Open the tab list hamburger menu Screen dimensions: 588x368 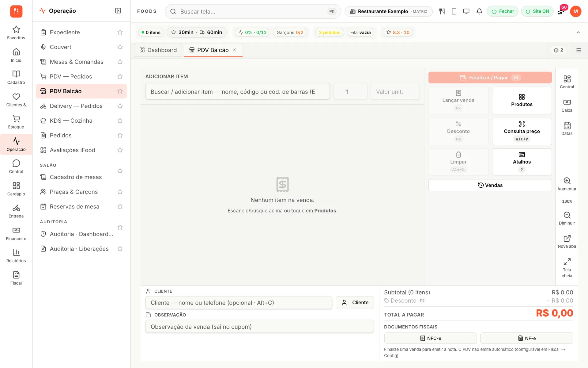point(579,50)
